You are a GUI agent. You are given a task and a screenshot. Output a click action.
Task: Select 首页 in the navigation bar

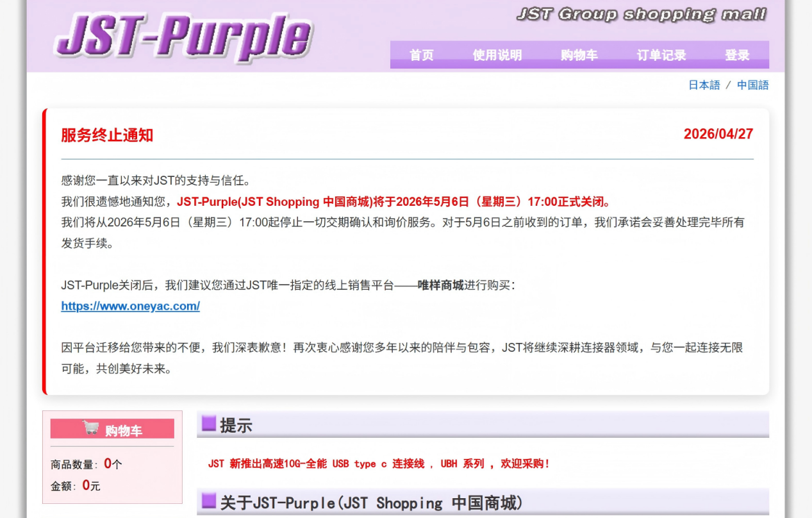point(421,55)
